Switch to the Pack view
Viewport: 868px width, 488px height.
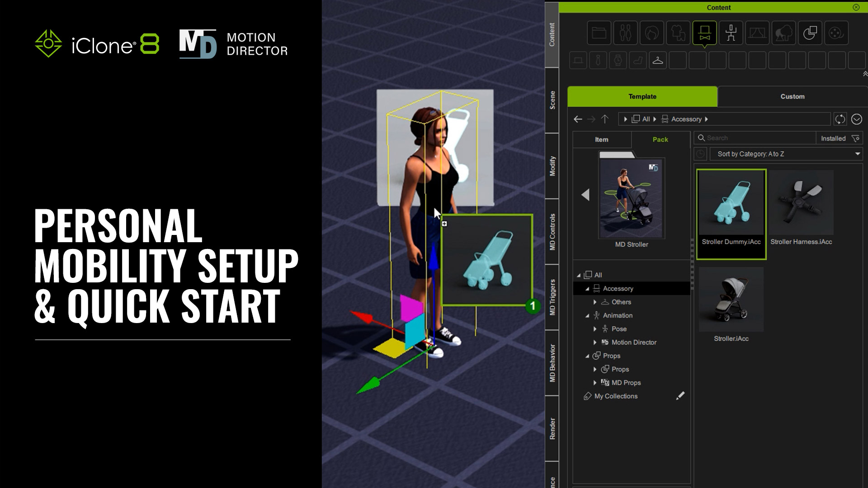[x=660, y=140]
